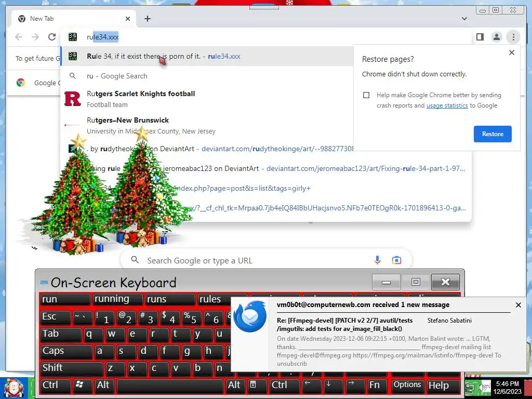The image size is (532, 399).
Task: Open a new tab with plus button
Action: (147, 19)
